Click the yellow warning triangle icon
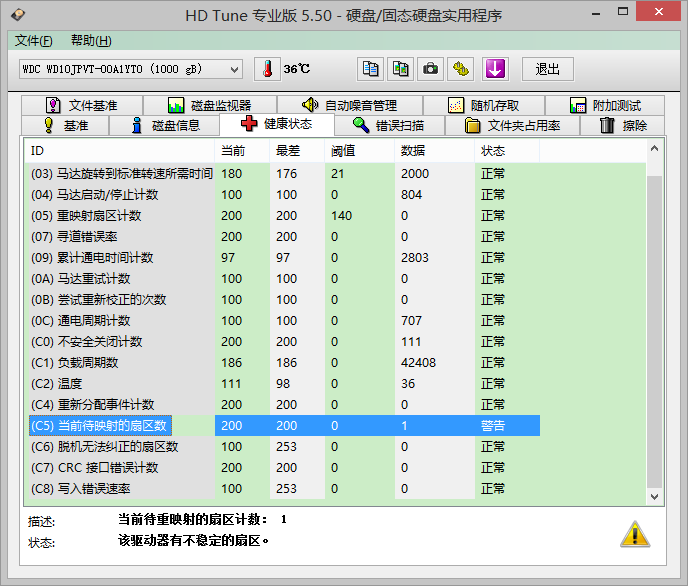This screenshot has width=688, height=586. [635, 534]
